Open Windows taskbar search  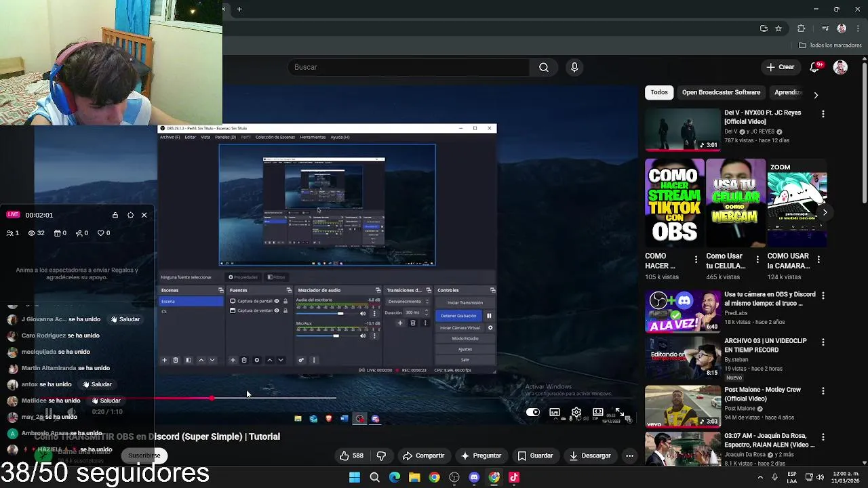(374, 477)
